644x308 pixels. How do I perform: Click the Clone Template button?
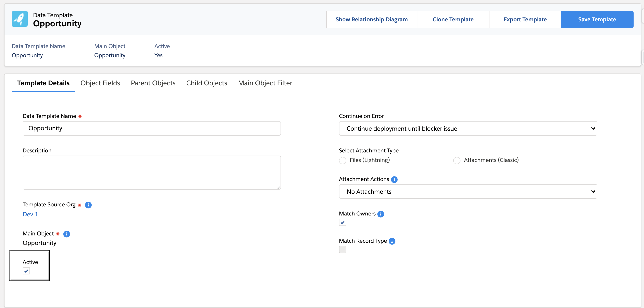pyautogui.click(x=453, y=19)
